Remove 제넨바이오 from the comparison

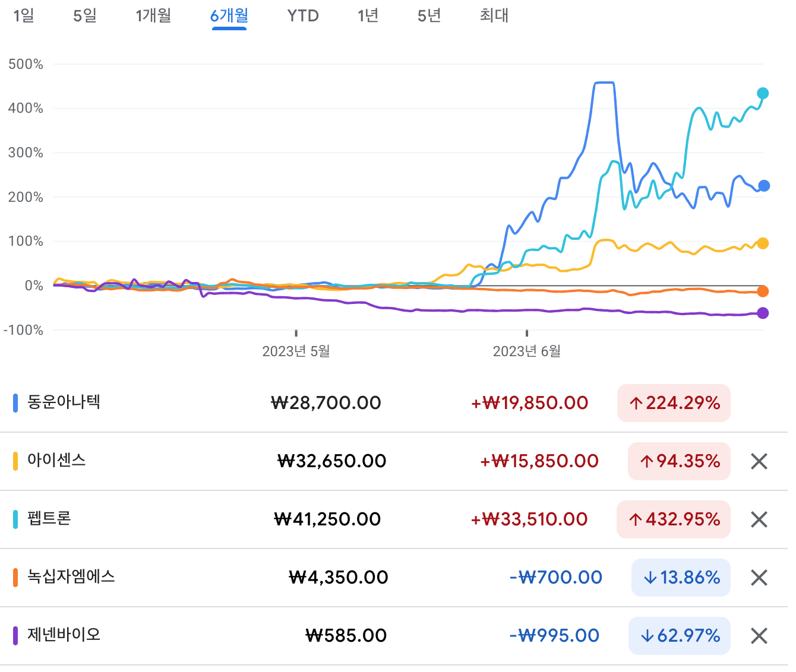(759, 636)
